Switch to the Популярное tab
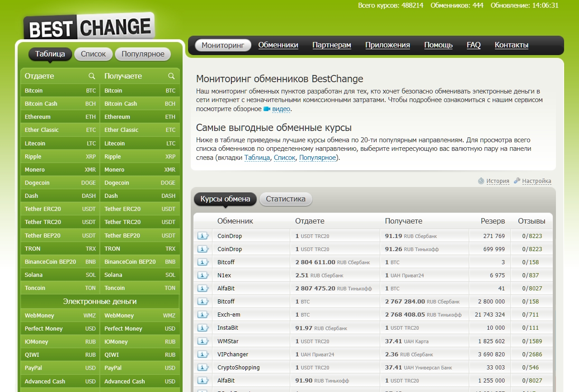The image size is (579, 392). tap(143, 54)
